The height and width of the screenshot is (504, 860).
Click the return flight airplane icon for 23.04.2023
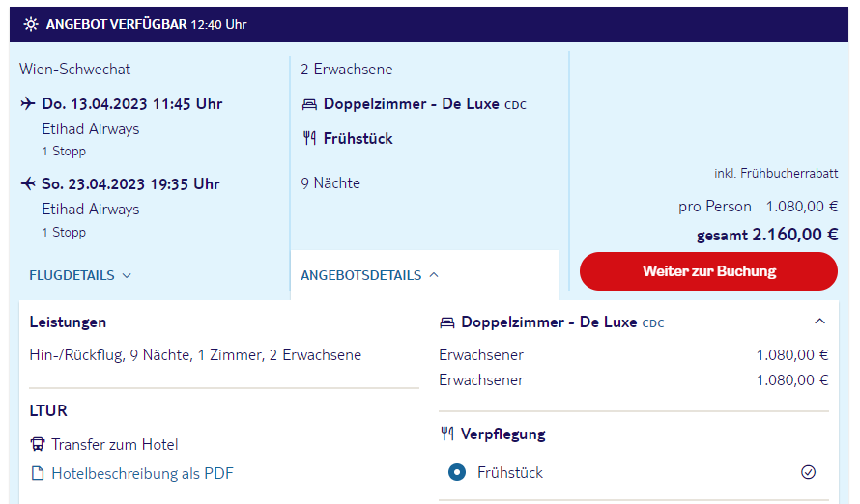[x=28, y=183]
